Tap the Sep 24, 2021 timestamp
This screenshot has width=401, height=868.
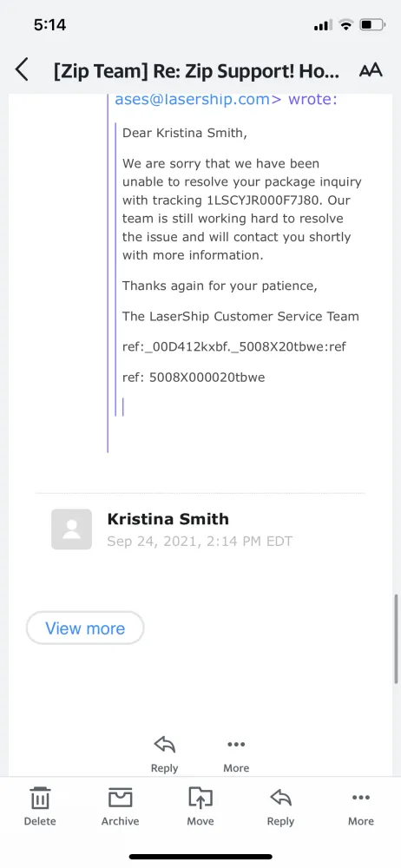coord(200,541)
